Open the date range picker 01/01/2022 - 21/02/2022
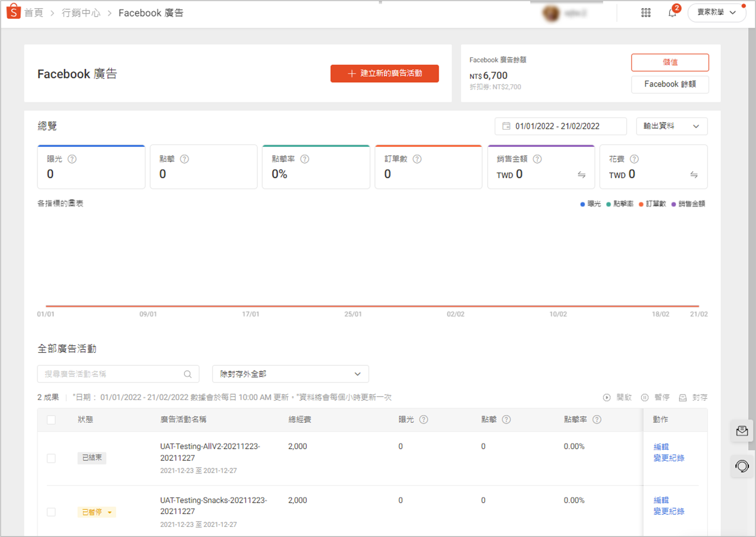Image resolution: width=756 pixels, height=537 pixels. [x=561, y=126]
